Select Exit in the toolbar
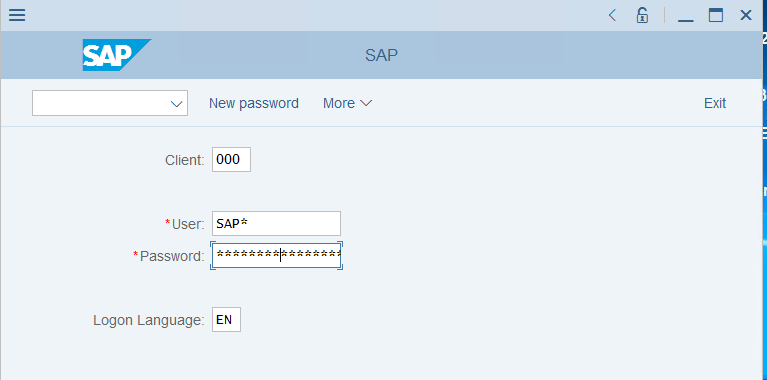Viewport: 767px width, 380px height. pyautogui.click(x=715, y=103)
